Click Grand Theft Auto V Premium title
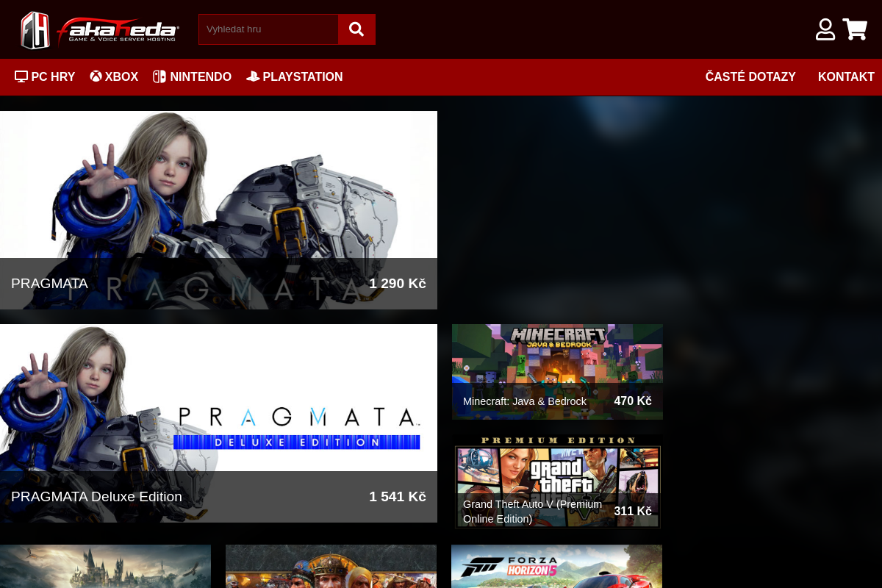 (x=533, y=512)
